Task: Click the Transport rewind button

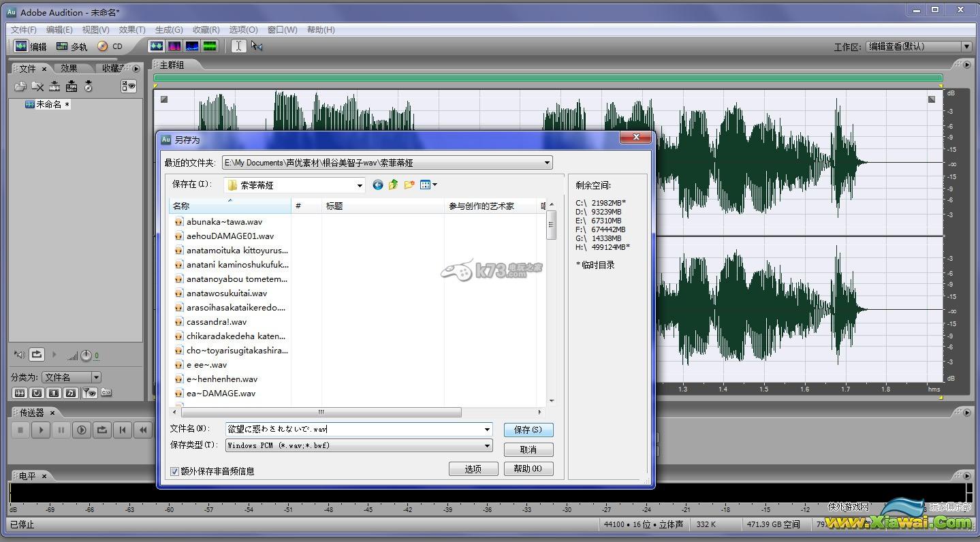Action: 143,430
